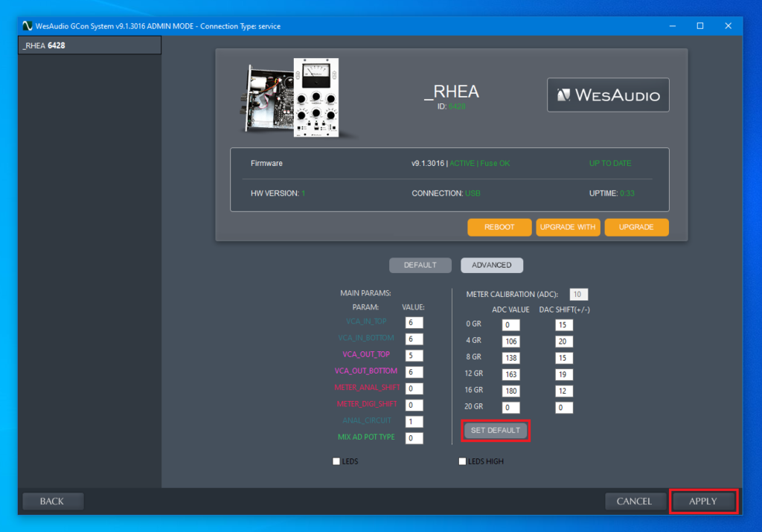
Task: Click the VCA_IN_TOP parameter label
Action: [366, 321]
